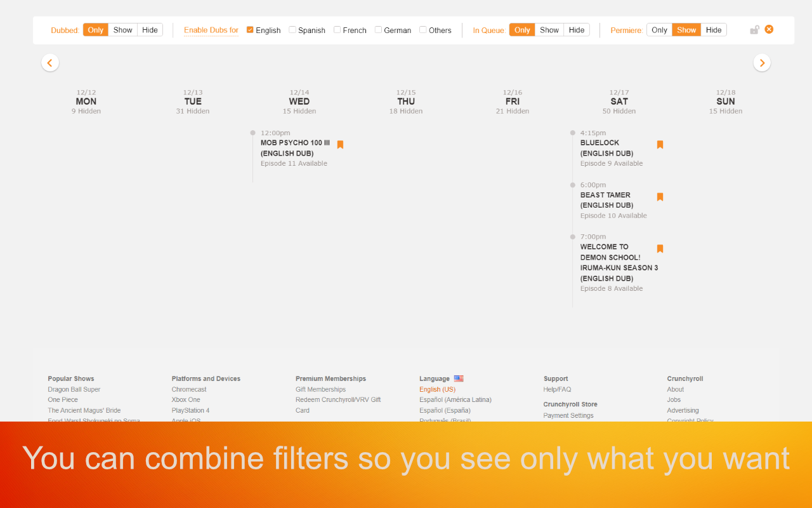Click the bookmark for IRUMA-KUN SEASON 3
Screen dimensions: 812x508
coord(660,248)
